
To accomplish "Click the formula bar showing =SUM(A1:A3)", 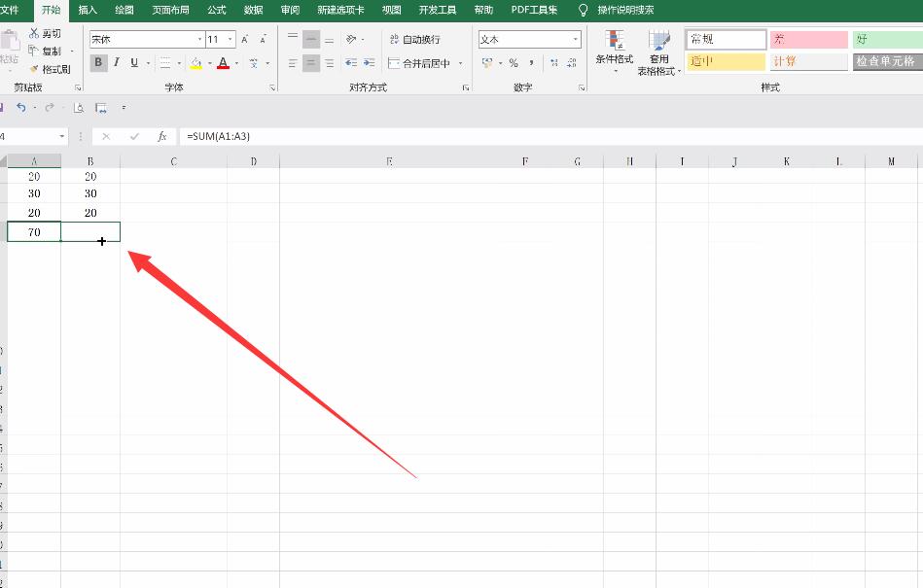I will coord(550,136).
